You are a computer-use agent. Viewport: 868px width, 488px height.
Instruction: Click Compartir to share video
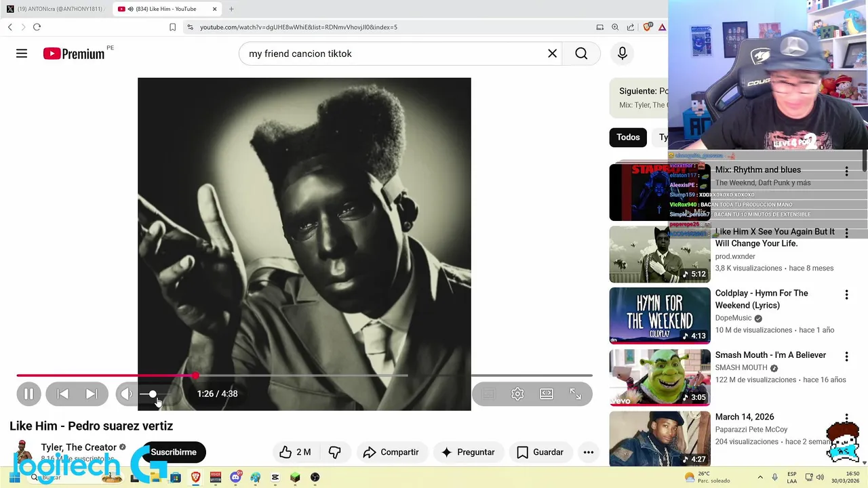click(x=391, y=452)
